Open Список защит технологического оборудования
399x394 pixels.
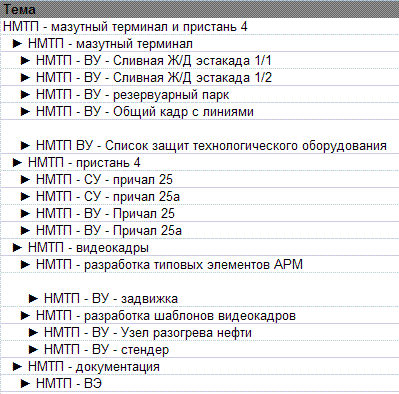point(211,146)
